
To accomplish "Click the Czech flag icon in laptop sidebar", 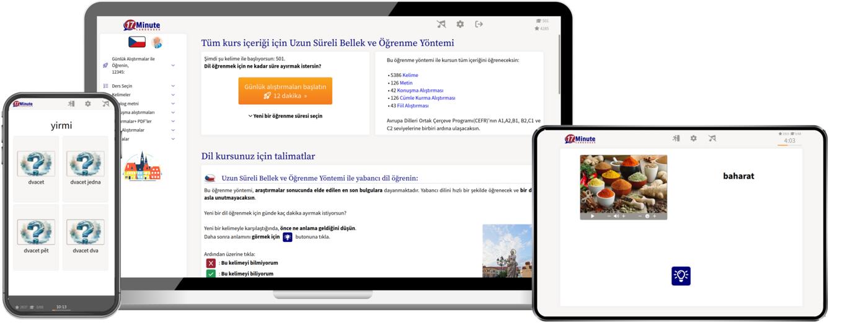I will coord(137,42).
